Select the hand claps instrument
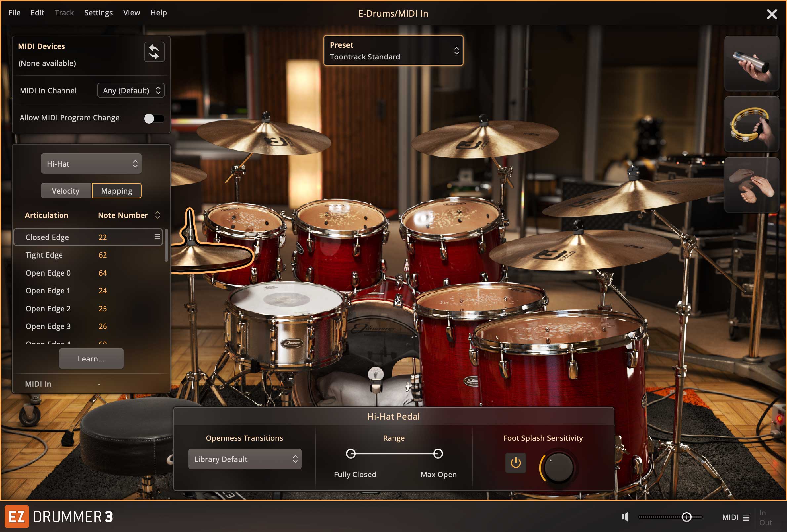The width and height of the screenshot is (787, 532). coord(751,185)
